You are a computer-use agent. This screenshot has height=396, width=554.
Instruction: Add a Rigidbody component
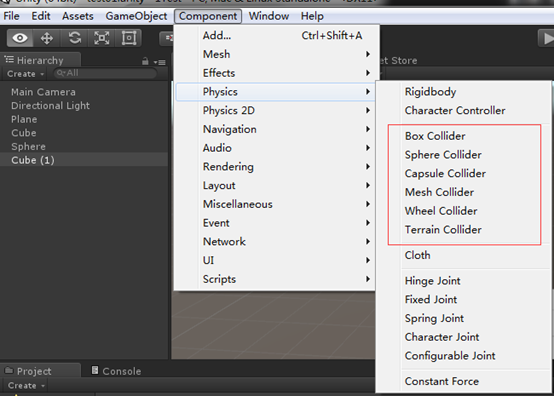[464, 92]
